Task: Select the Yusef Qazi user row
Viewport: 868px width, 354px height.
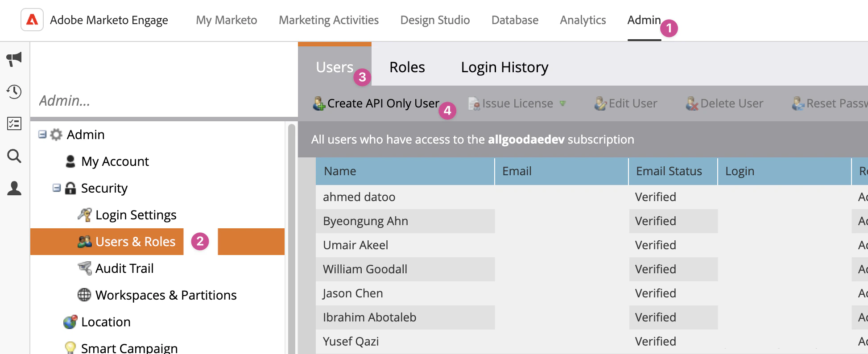Action: click(592, 342)
